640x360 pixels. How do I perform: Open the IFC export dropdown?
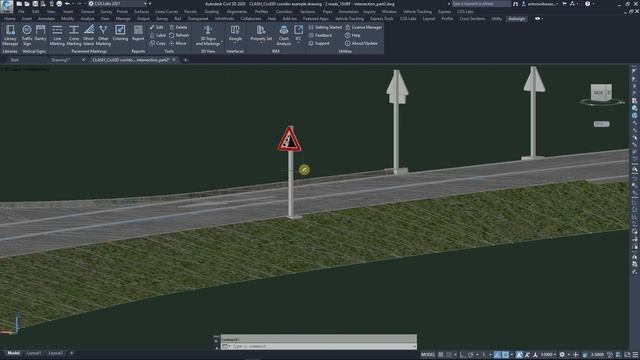pos(298,34)
